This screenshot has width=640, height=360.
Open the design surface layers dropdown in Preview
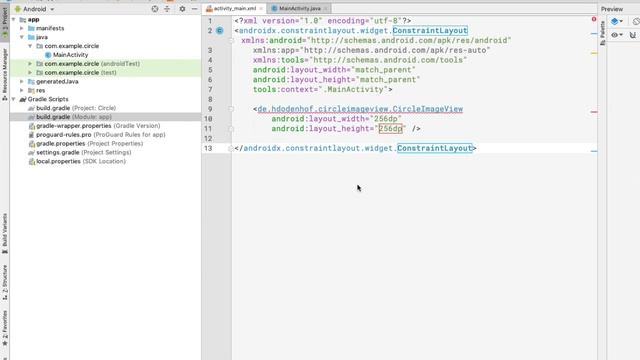click(616, 21)
